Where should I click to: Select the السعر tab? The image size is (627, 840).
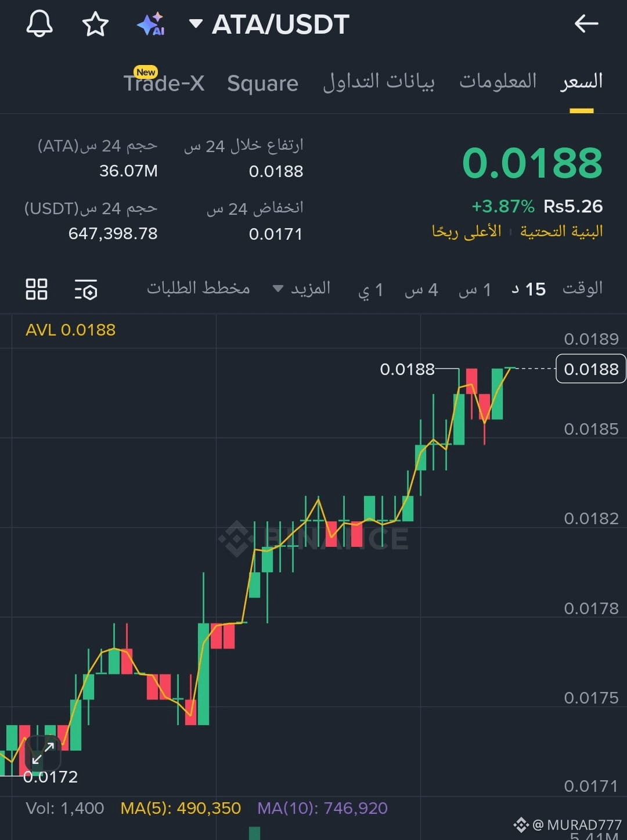[581, 81]
